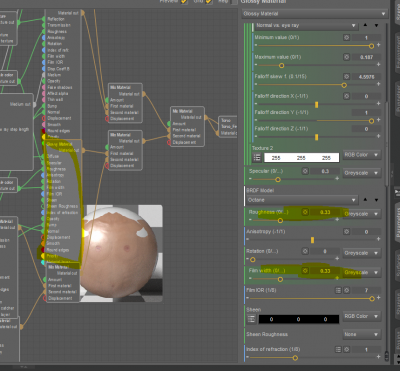Open the Normal vs. eye ray dropdown
The image size is (400, 371).
(x=306, y=25)
